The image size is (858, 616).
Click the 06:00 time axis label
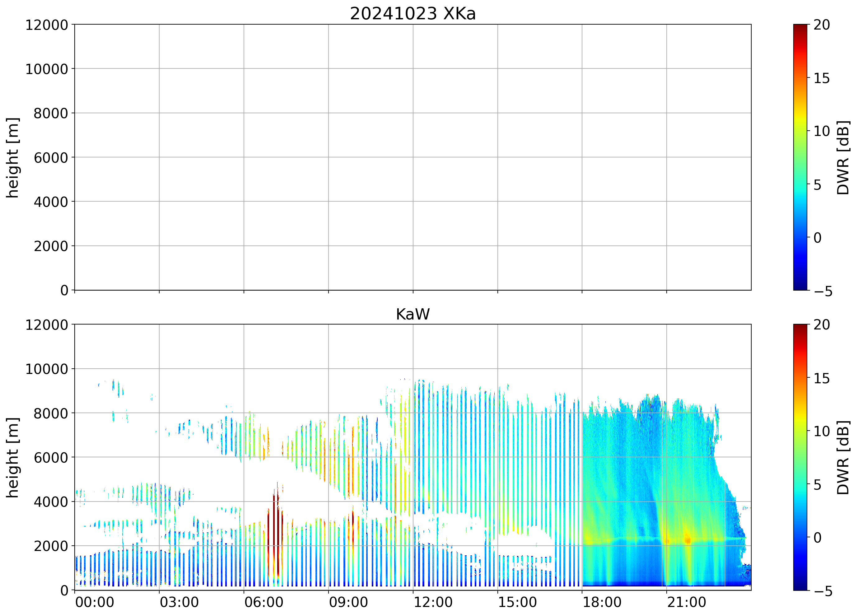pyautogui.click(x=264, y=602)
